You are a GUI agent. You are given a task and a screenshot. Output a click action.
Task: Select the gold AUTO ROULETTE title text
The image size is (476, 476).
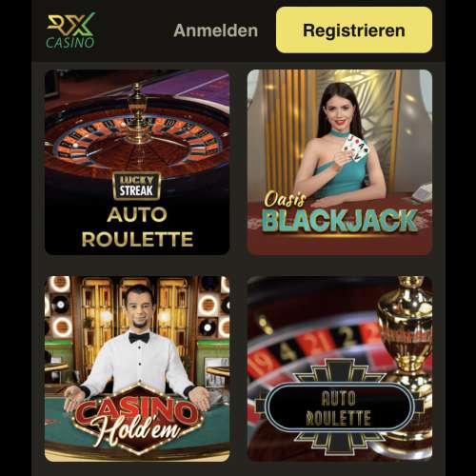(x=137, y=227)
